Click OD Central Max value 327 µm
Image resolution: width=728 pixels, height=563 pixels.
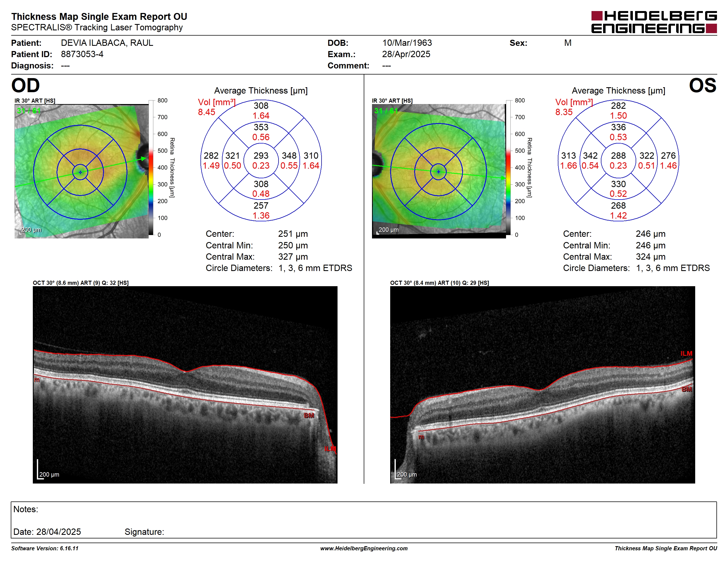(293, 256)
